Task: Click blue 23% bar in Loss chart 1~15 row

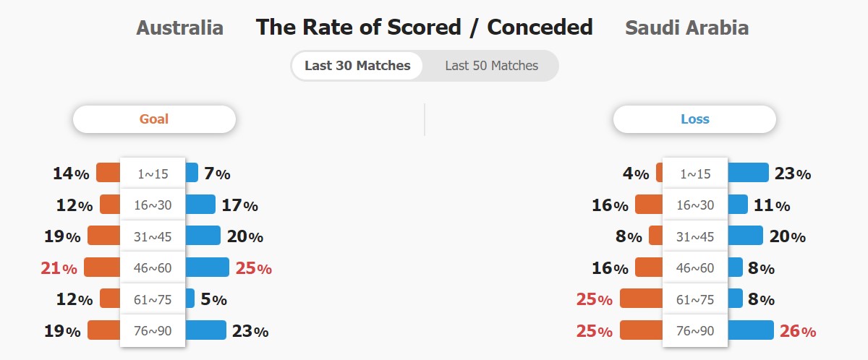Action: point(748,173)
